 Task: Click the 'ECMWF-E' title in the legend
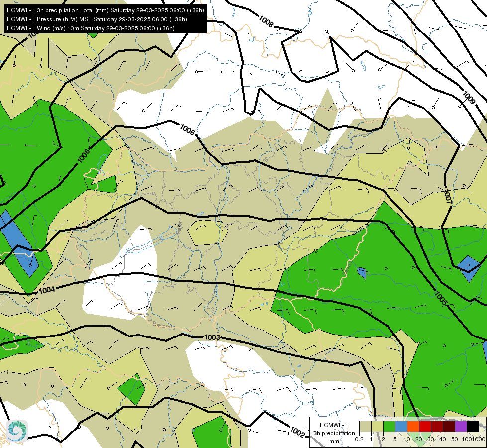334,425
